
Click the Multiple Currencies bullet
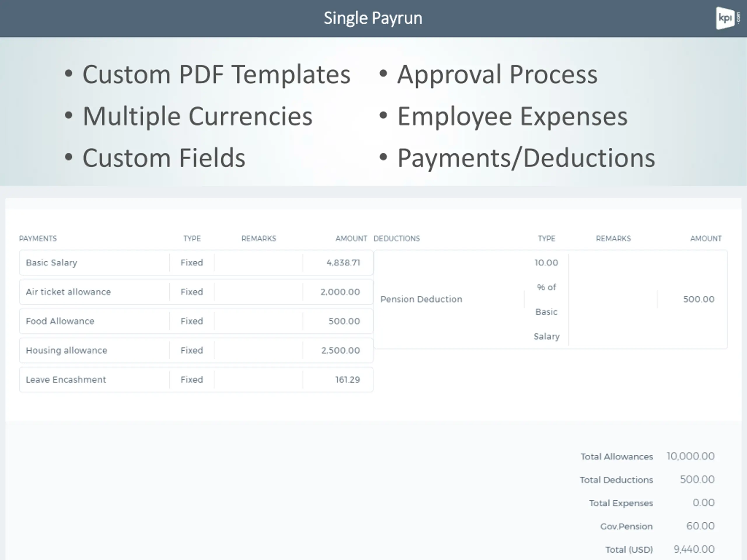point(197,116)
